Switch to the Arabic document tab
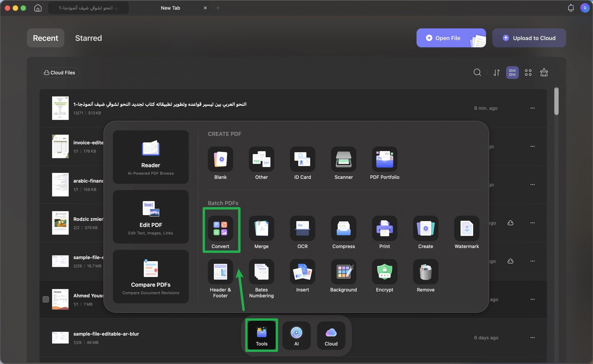The image size is (593, 364). (x=88, y=8)
